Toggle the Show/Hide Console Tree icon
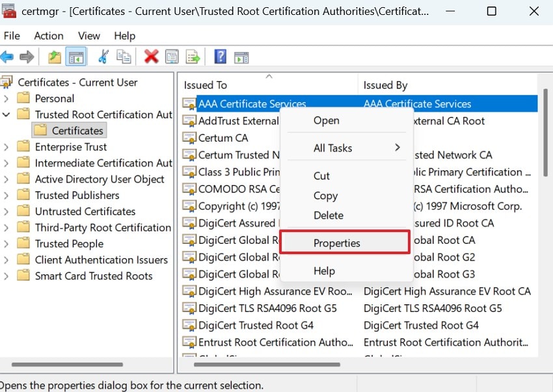The image size is (553, 392). pos(75,57)
